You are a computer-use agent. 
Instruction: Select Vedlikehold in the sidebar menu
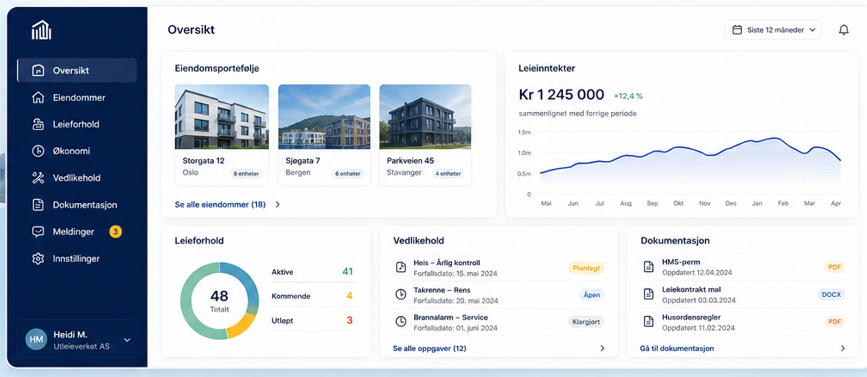[77, 178]
